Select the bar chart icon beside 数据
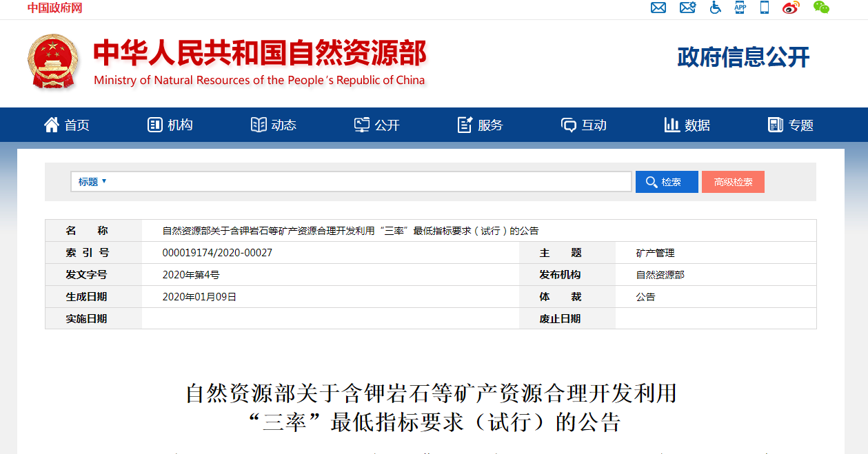The height and width of the screenshot is (454, 868). [672, 125]
